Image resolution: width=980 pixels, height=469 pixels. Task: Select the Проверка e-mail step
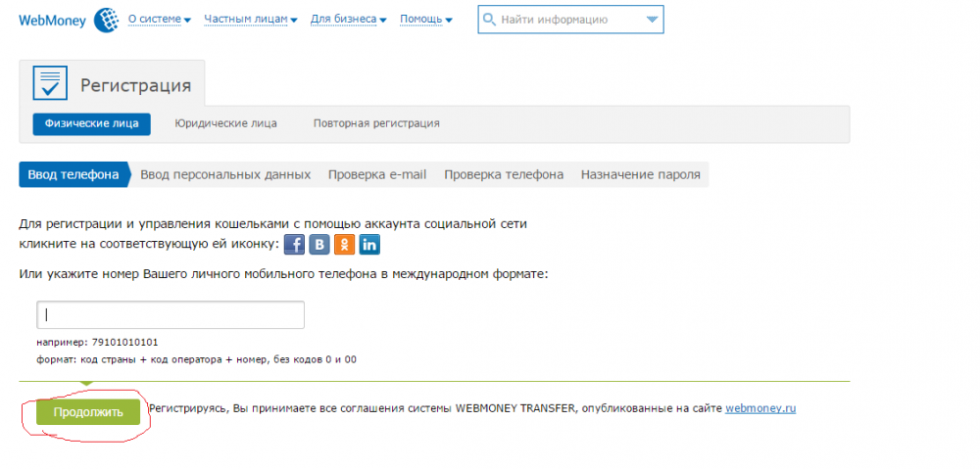377,174
